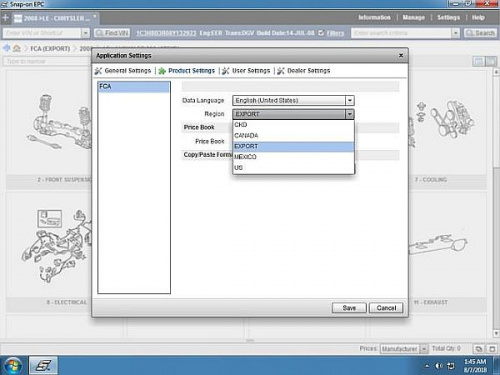The height and width of the screenshot is (375, 500).
Task: Toggle the Filters checkbox
Action: click(321, 33)
